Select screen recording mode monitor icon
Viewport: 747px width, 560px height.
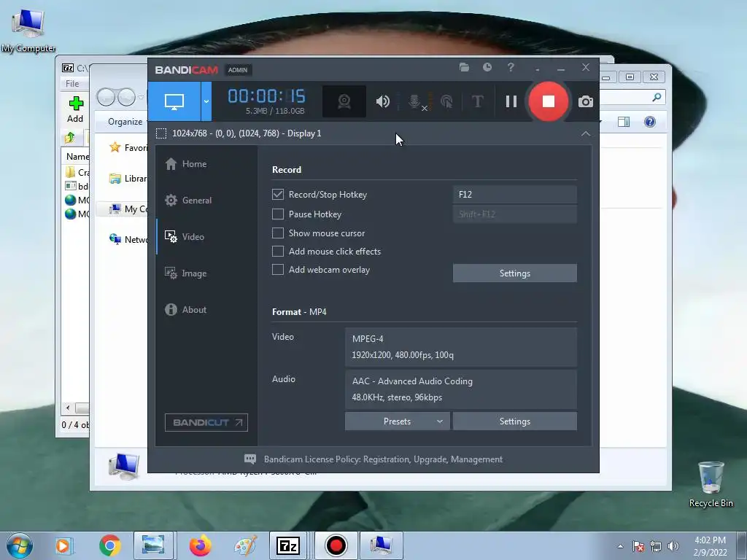(x=174, y=101)
